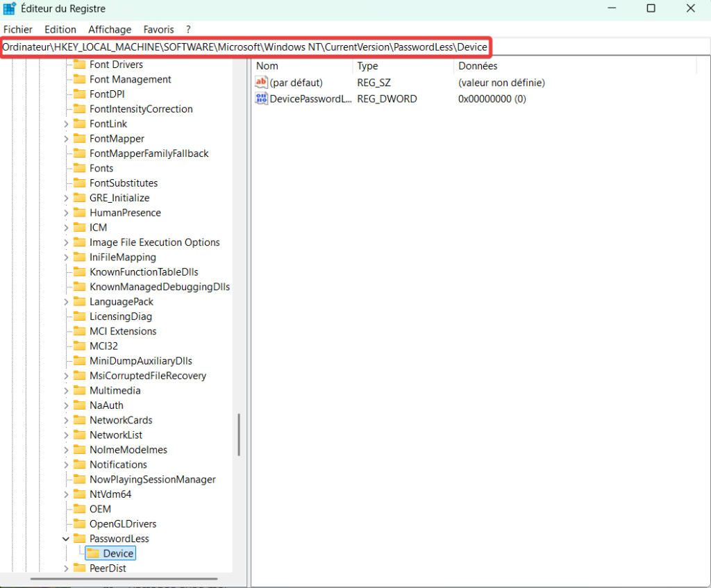This screenshot has width=711, height=588.
Task: Open the Fichier menu
Action: tap(18, 29)
